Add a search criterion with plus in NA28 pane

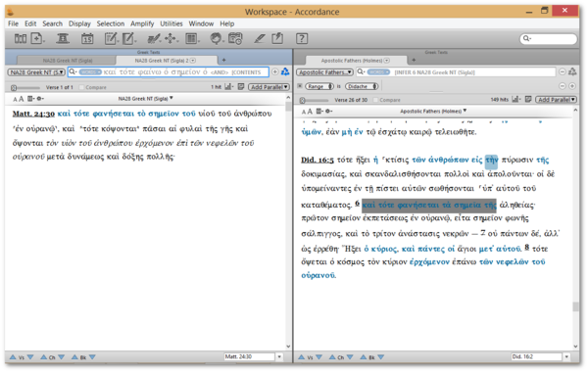pos(274,71)
